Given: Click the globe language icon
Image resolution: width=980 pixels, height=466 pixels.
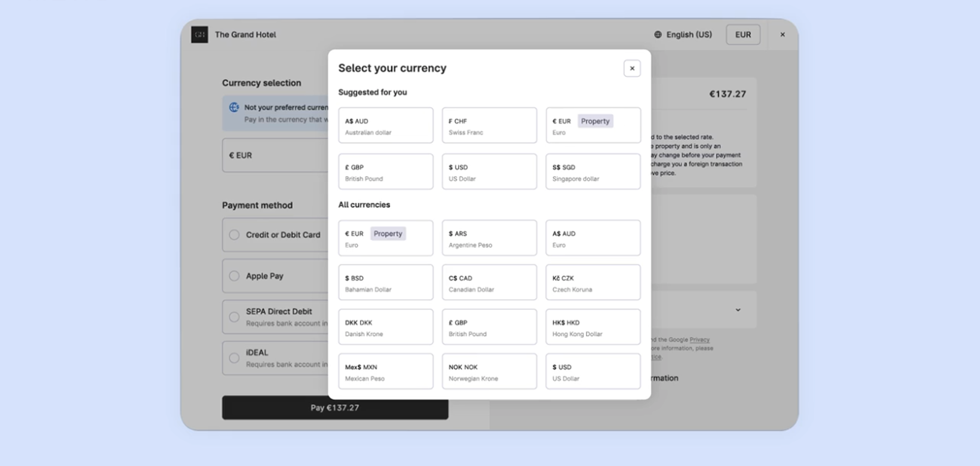Looking at the screenshot, I should coord(658,34).
